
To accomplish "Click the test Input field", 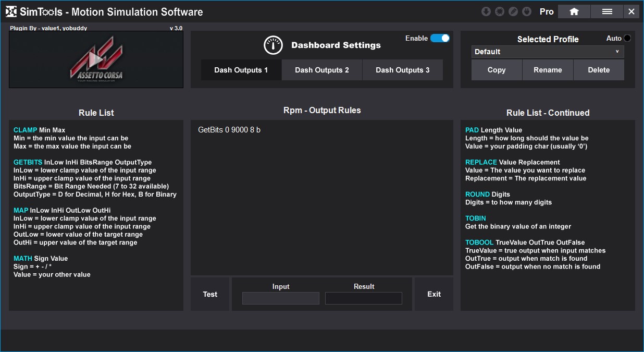I will (281, 298).
